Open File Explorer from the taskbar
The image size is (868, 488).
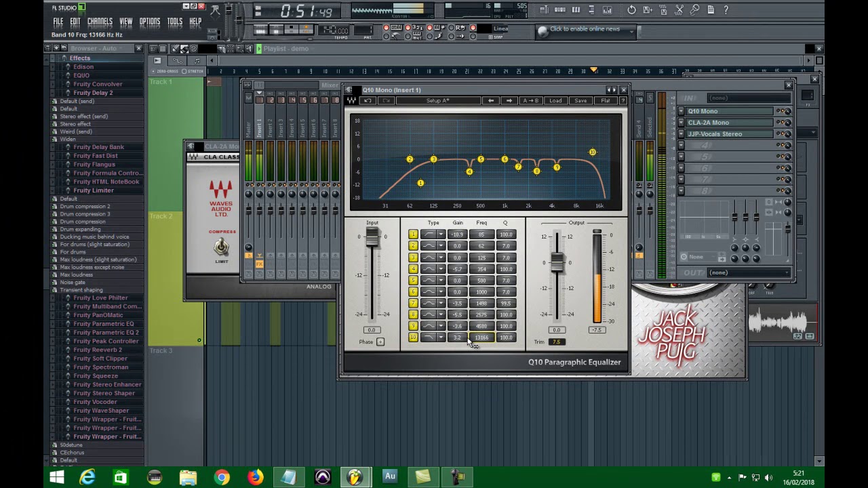coord(188,477)
